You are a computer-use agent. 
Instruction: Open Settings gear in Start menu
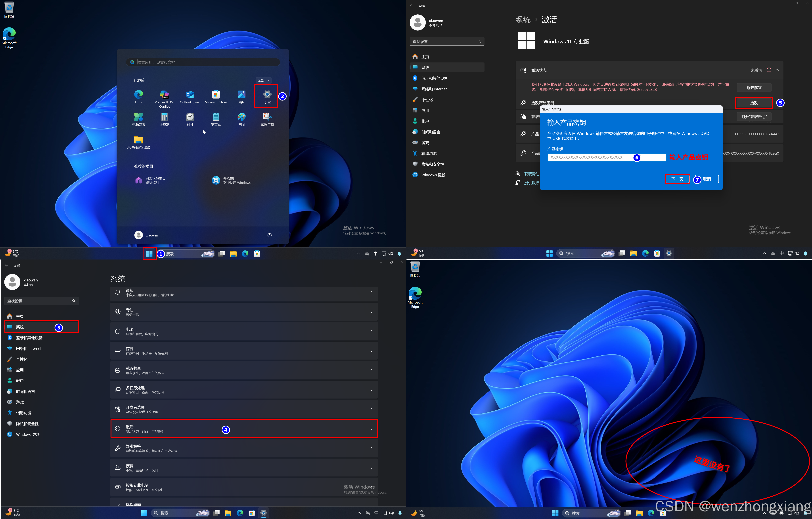coord(267,95)
